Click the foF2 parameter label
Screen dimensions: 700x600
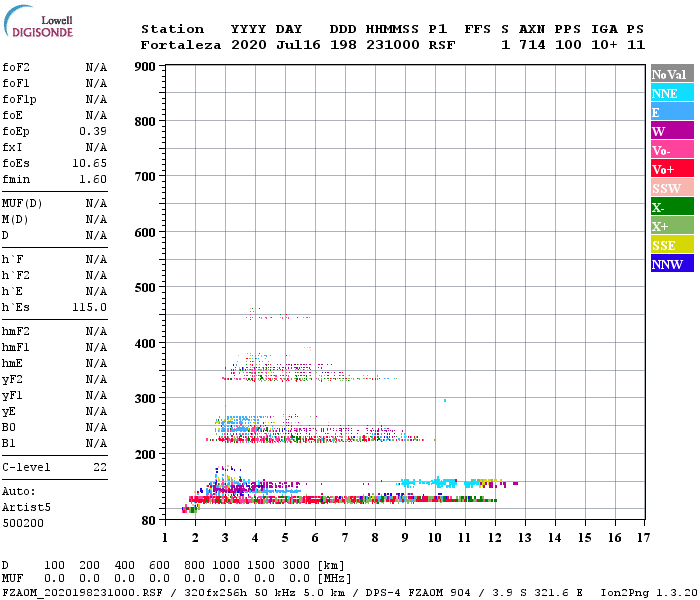(16, 67)
